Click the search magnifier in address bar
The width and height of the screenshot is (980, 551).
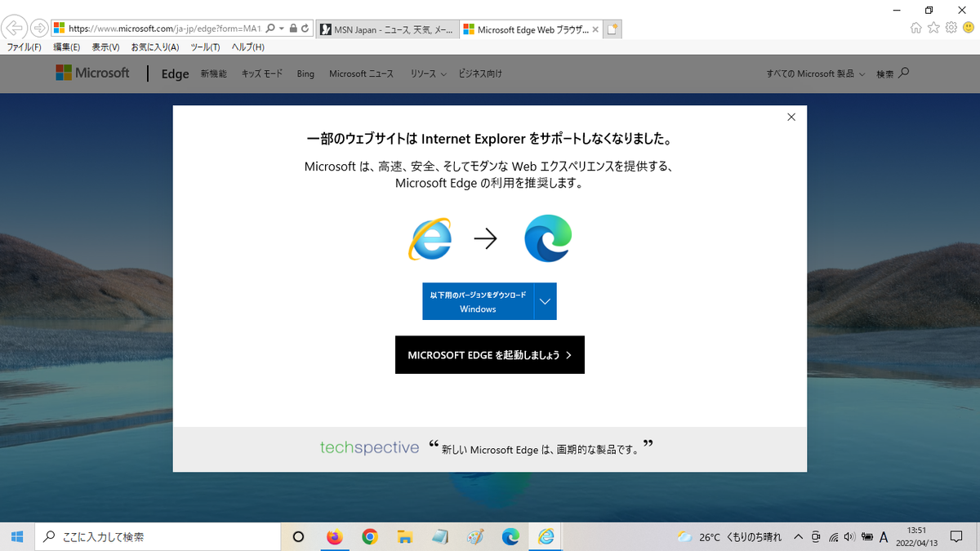pos(270,29)
